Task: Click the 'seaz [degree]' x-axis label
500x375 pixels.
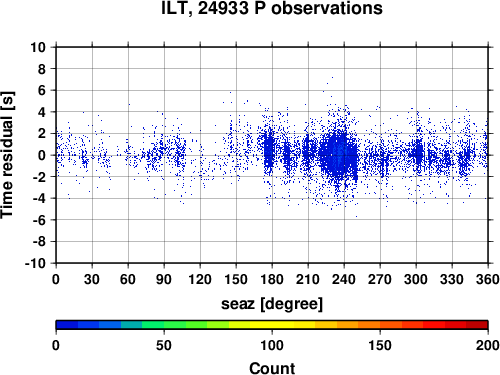Action: tap(272, 304)
